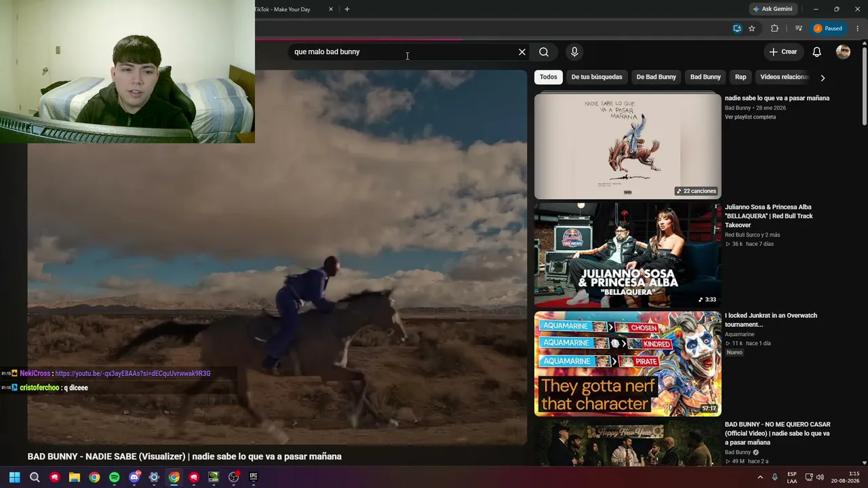
Task: Open Chrome media controls icon
Action: click(799, 28)
